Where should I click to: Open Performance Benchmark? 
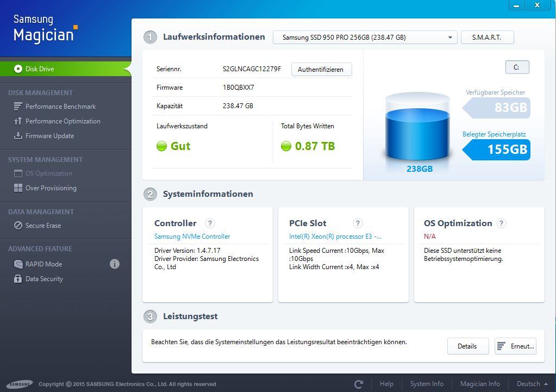tap(60, 107)
